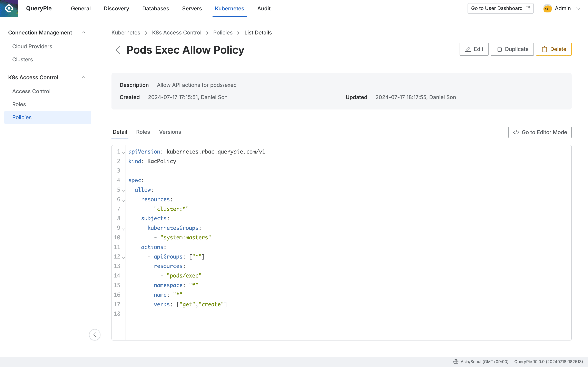Click the copy icon on the Duplicate button
Viewport: 588px width, 367px height.
coord(500,49)
